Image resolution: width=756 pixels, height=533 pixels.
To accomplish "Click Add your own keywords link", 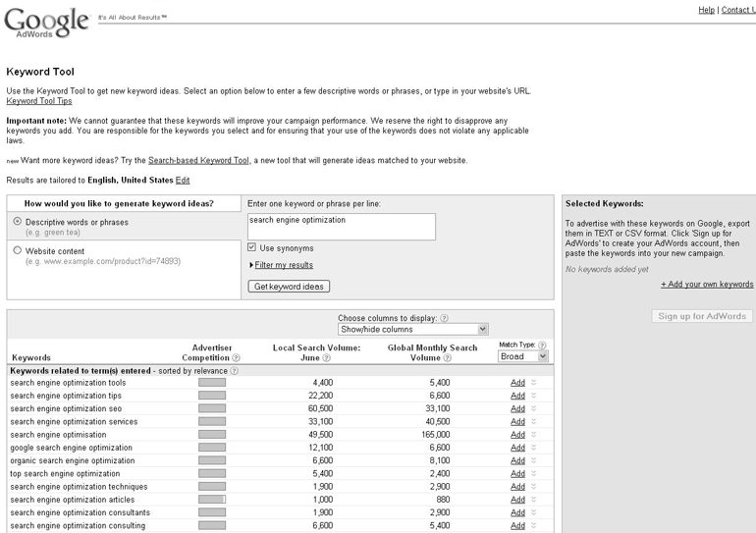I will [707, 285].
